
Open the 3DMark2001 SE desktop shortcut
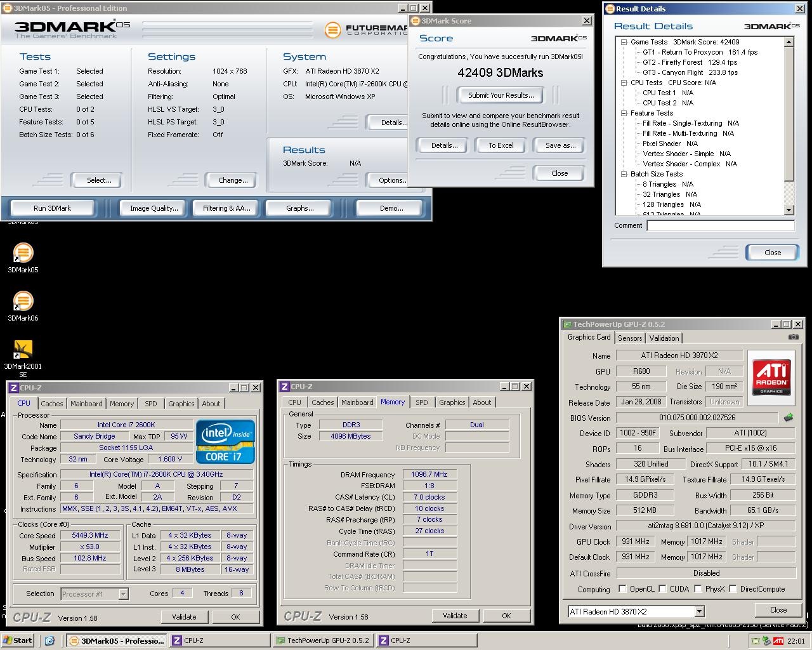tap(23, 350)
